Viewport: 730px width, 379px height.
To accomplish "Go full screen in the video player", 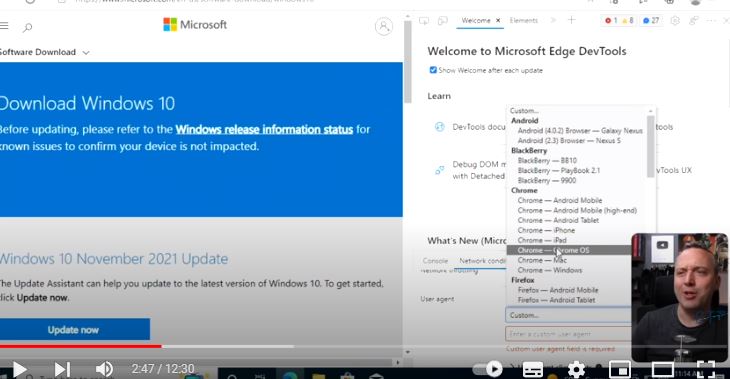I will click(706, 369).
